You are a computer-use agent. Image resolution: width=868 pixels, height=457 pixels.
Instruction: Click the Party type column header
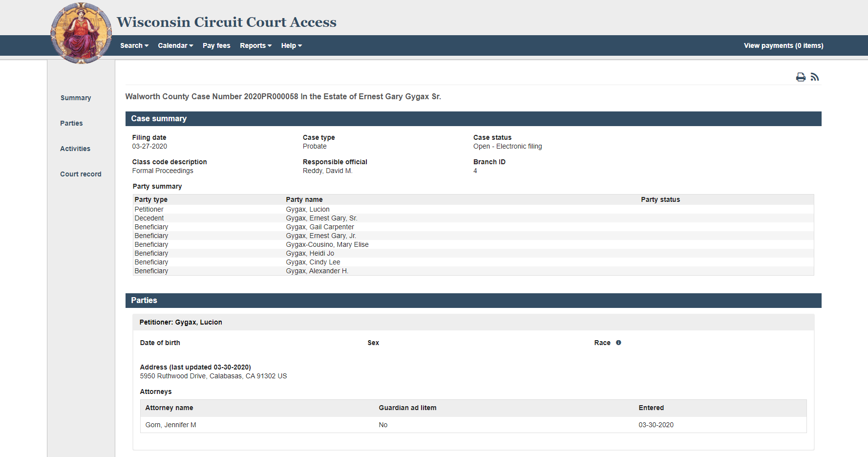151,199
